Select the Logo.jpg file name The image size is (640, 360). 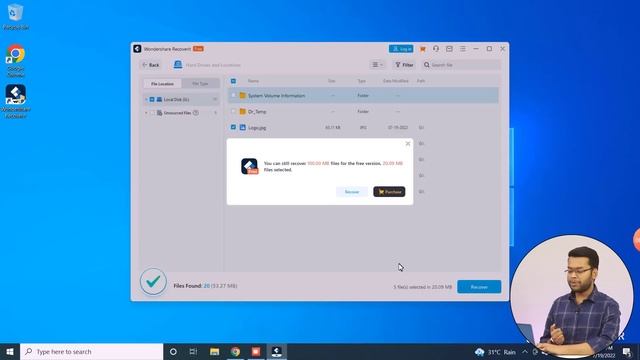coord(257,128)
